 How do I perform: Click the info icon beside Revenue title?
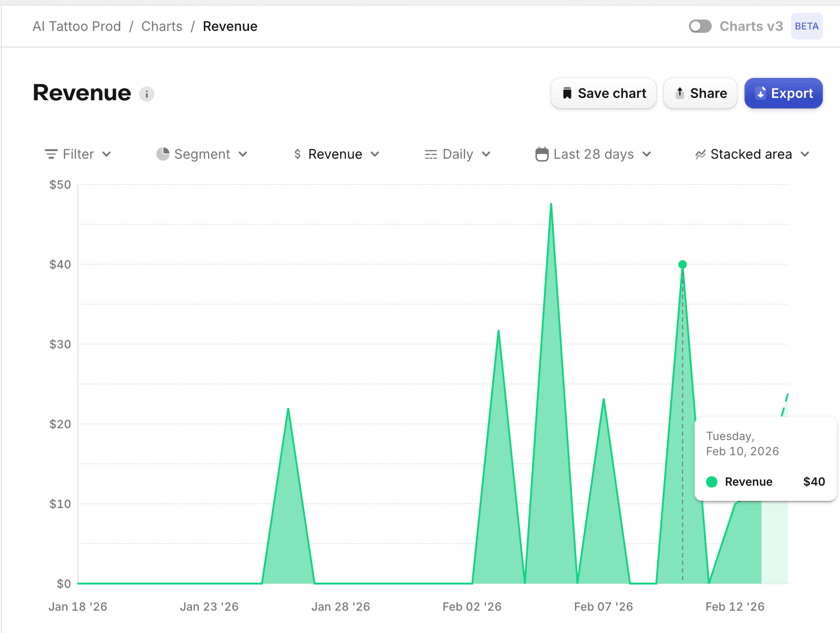[x=146, y=94]
